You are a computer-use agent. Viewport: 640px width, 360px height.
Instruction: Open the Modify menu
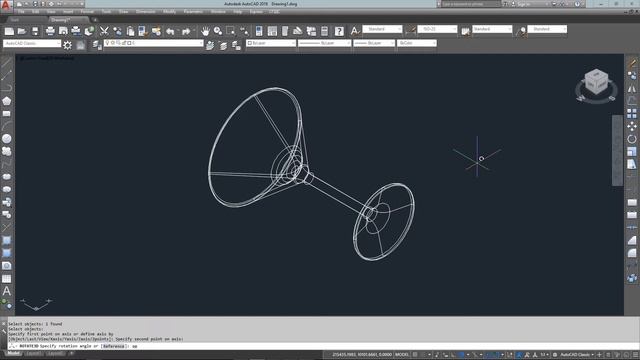[169, 12]
